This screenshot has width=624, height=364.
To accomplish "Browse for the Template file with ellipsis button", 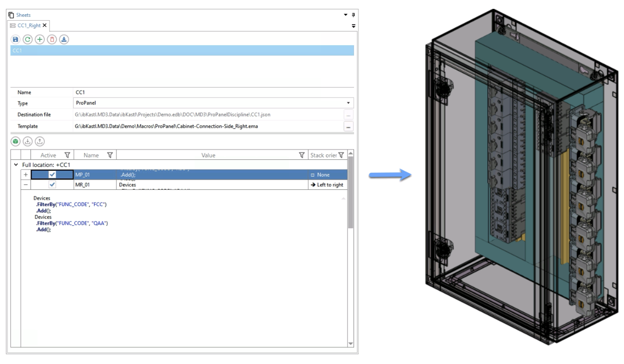I will (348, 126).
